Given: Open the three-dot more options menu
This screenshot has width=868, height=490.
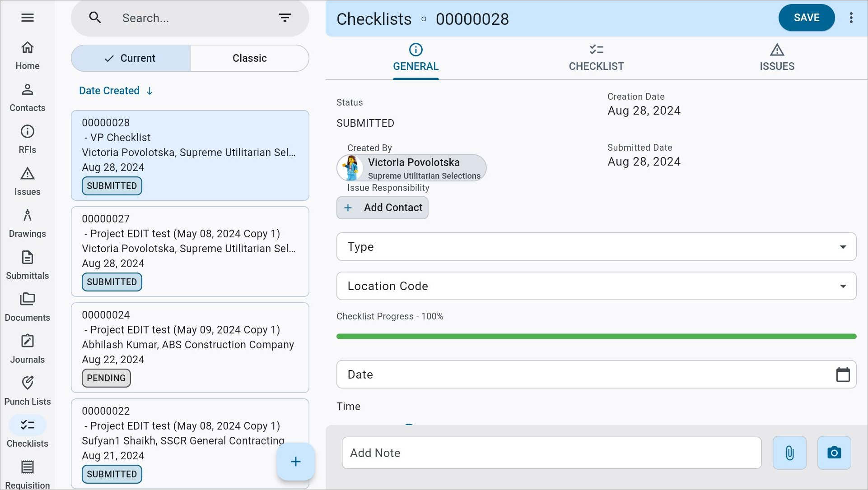Looking at the screenshot, I should pos(851,18).
